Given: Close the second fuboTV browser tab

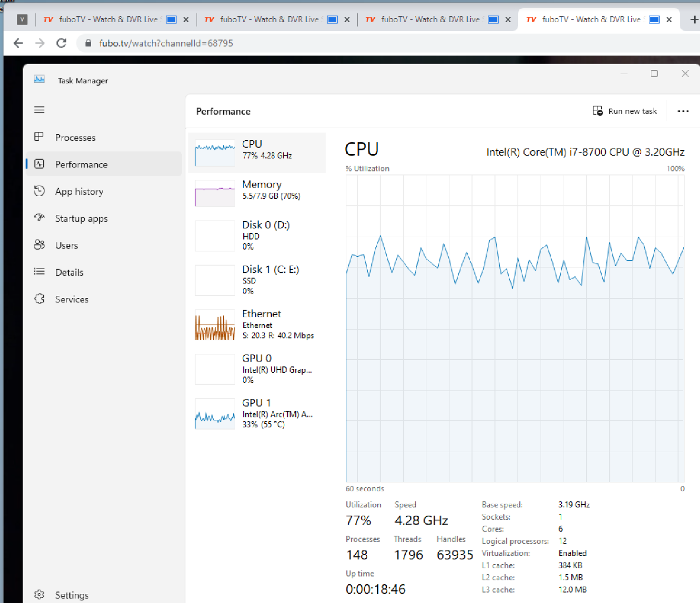Looking at the screenshot, I should click(x=347, y=20).
